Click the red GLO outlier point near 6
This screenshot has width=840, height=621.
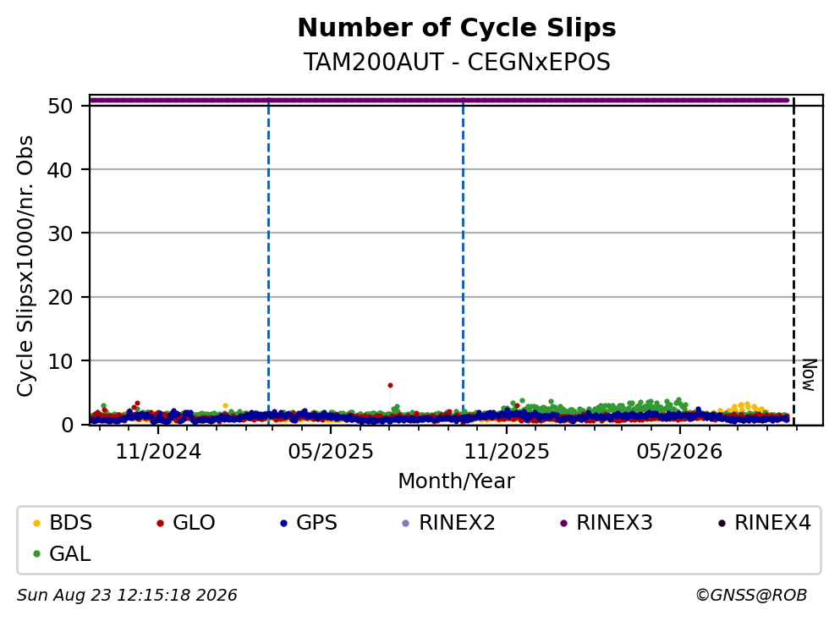390,385
